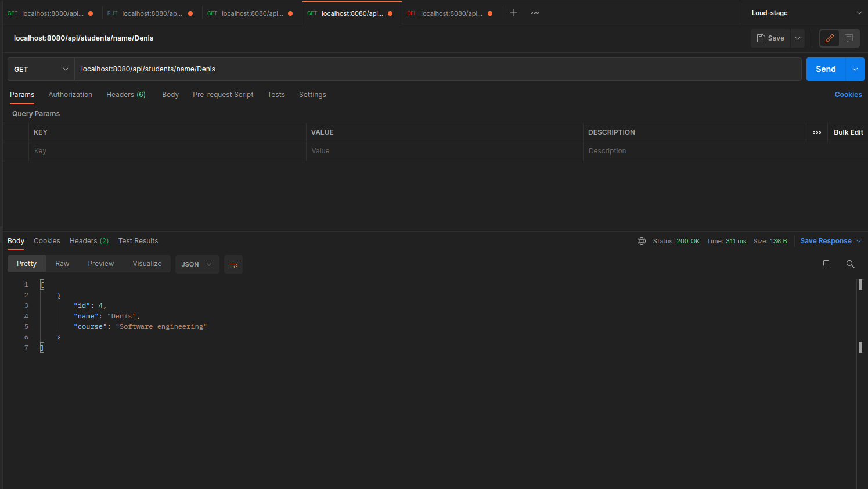Click the Size 136 B value
868x489 pixels.
point(779,241)
